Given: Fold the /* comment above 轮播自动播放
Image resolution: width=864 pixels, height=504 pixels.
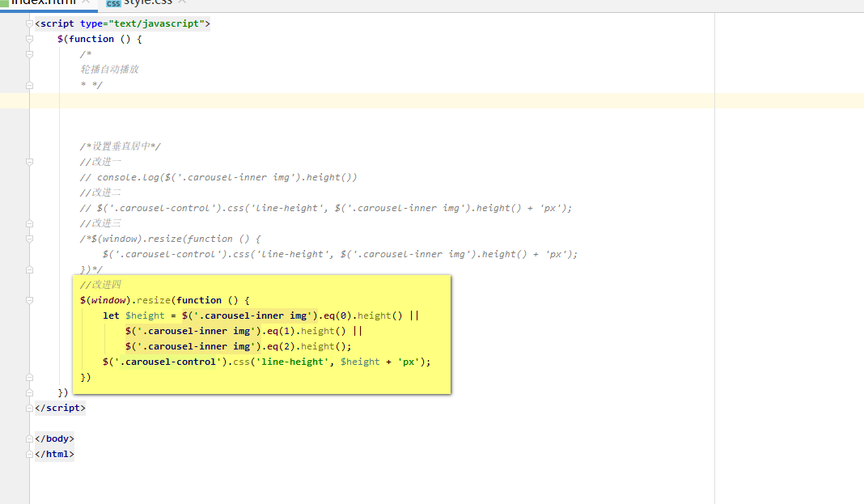Looking at the screenshot, I should coord(29,54).
